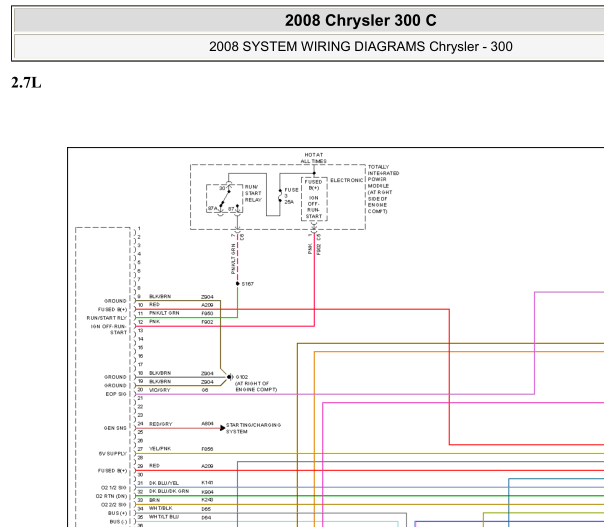Click the "TOTALLY INTEGRATED POWER MODULE" description
This screenshot has height=527, width=604.
point(383,189)
